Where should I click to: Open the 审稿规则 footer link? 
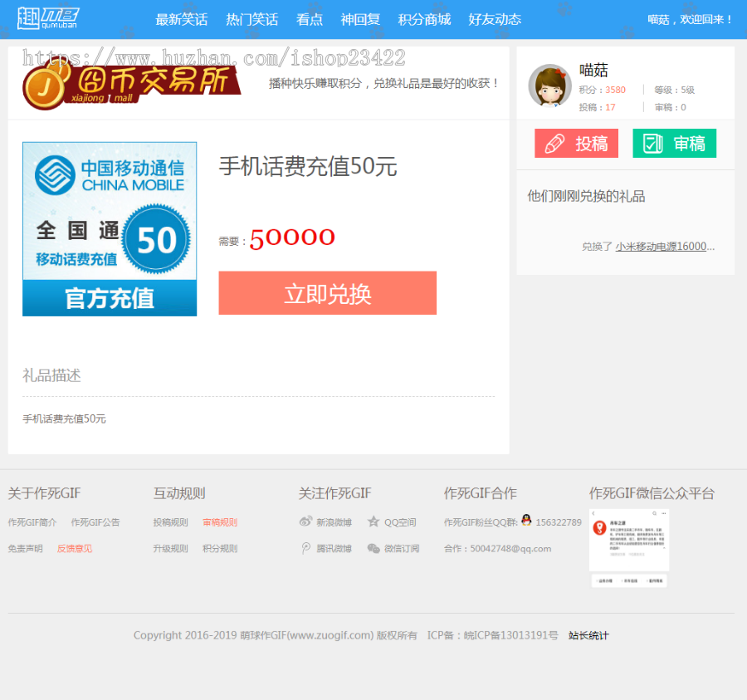220,522
